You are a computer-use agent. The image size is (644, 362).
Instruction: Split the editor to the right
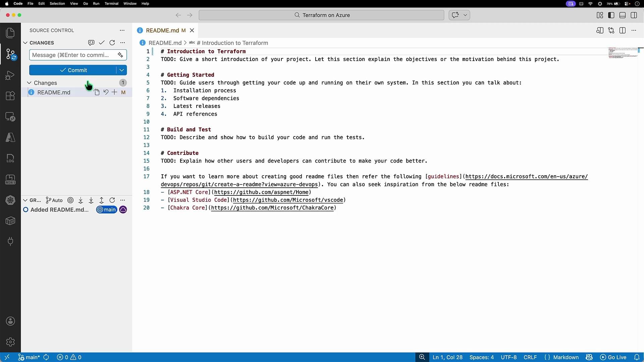click(x=623, y=31)
